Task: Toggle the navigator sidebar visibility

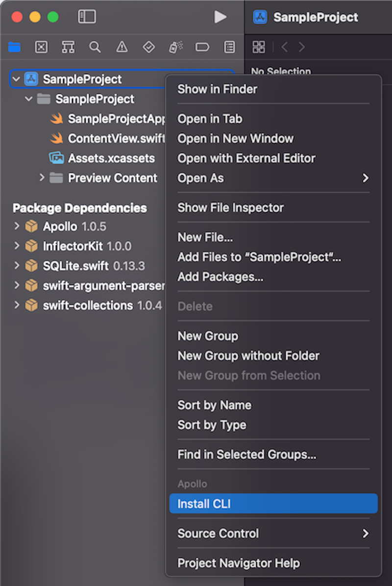Action: click(87, 17)
